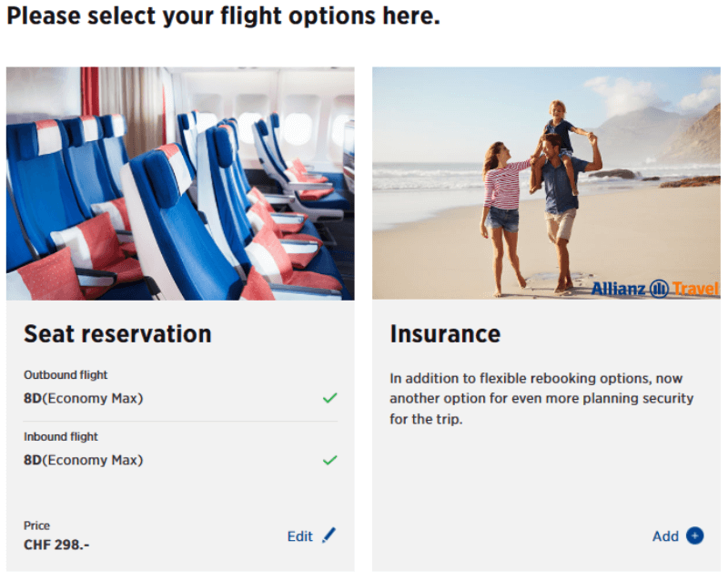Open the family on beach photo
The width and height of the screenshot is (728, 581).
pyautogui.click(x=546, y=183)
